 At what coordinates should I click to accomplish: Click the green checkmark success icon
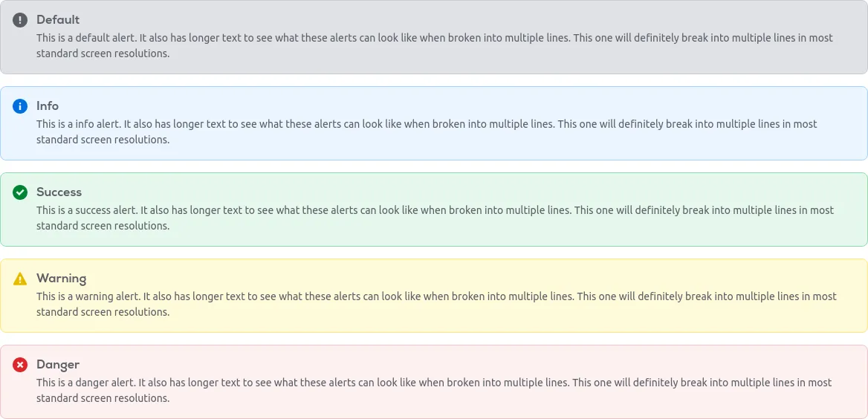[x=20, y=192]
